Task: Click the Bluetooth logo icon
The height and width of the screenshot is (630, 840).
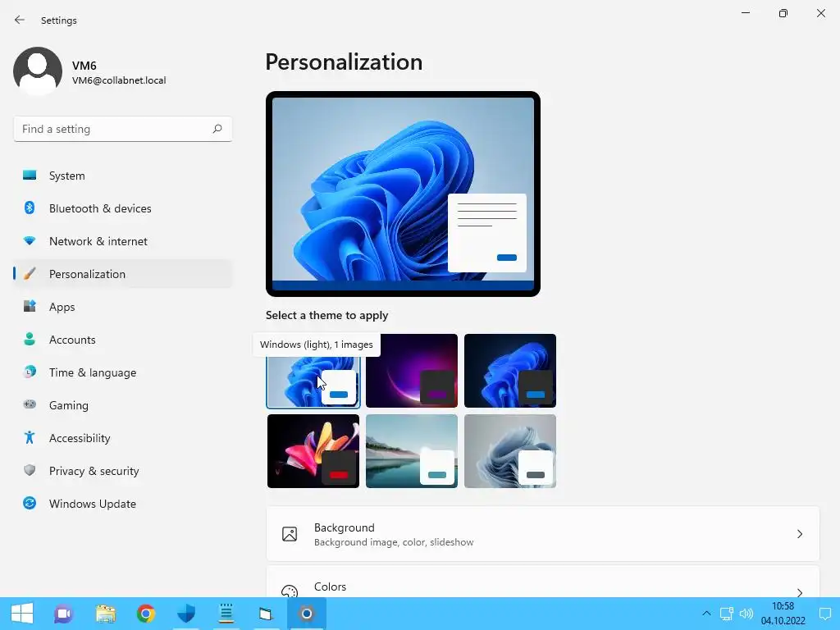Action: (x=30, y=208)
